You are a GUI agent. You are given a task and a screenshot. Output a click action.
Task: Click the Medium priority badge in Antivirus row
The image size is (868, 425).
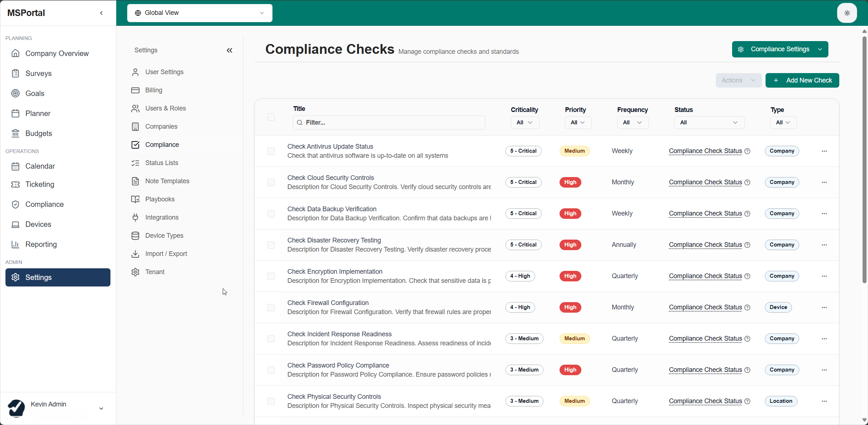point(574,151)
